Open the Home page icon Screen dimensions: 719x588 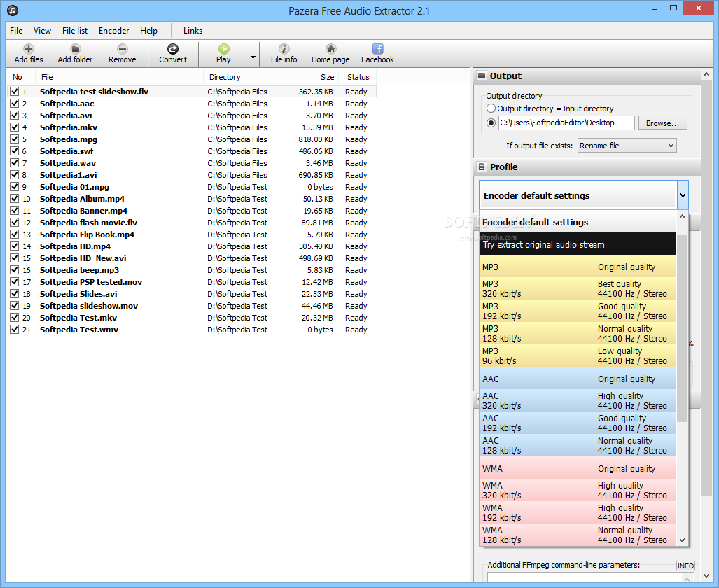tap(330, 49)
